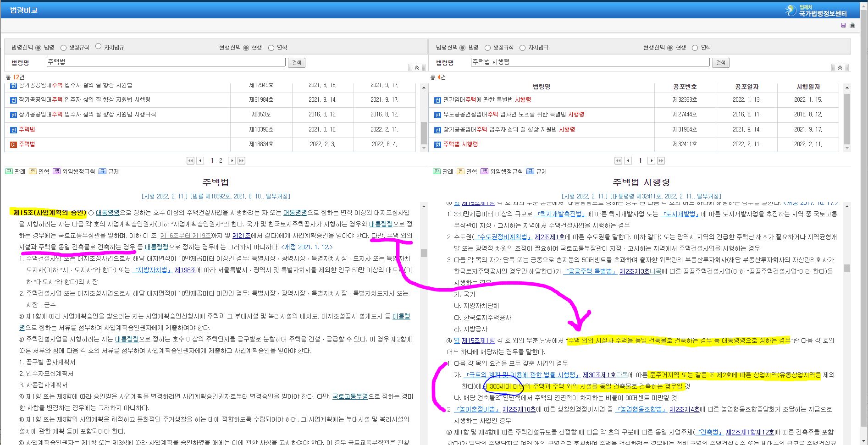The width and height of the screenshot is (868, 445).
Task: Open 부도공공건설임대주택 특별법 시행령 link
Action: [x=514, y=115]
